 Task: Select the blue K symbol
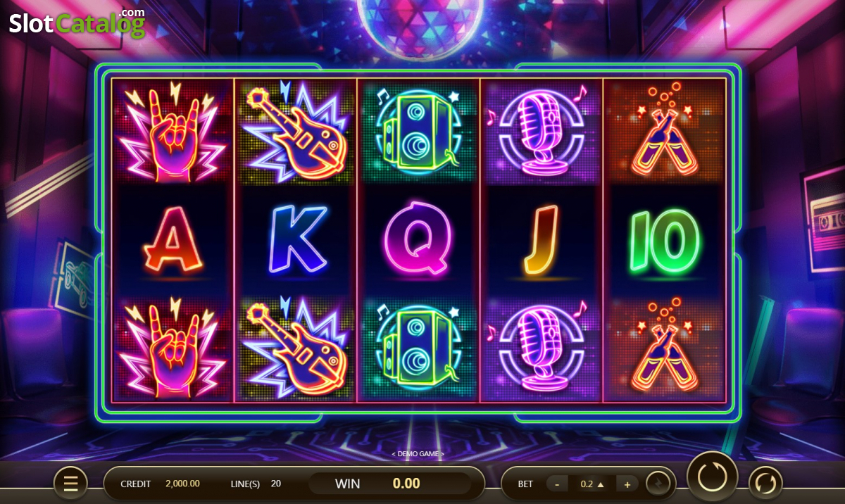[296, 240]
